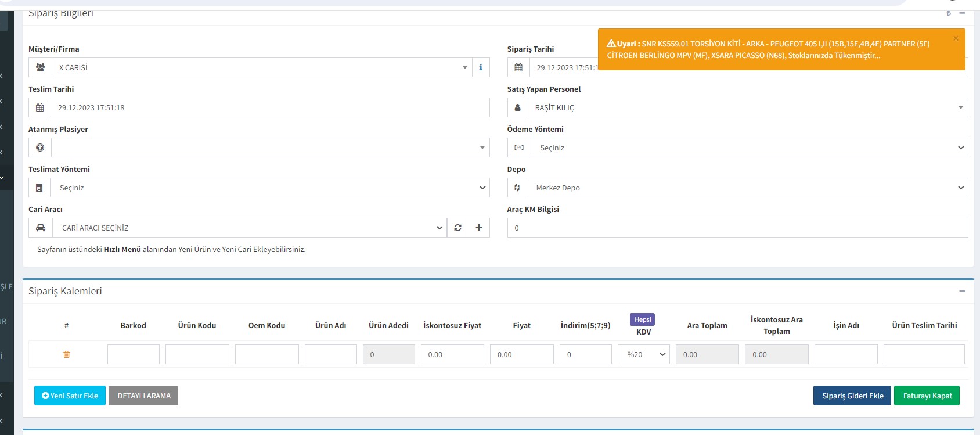The height and width of the screenshot is (435, 980).
Task: Expand the Teslimat Yöntemi dropdown
Action: [x=270, y=188]
